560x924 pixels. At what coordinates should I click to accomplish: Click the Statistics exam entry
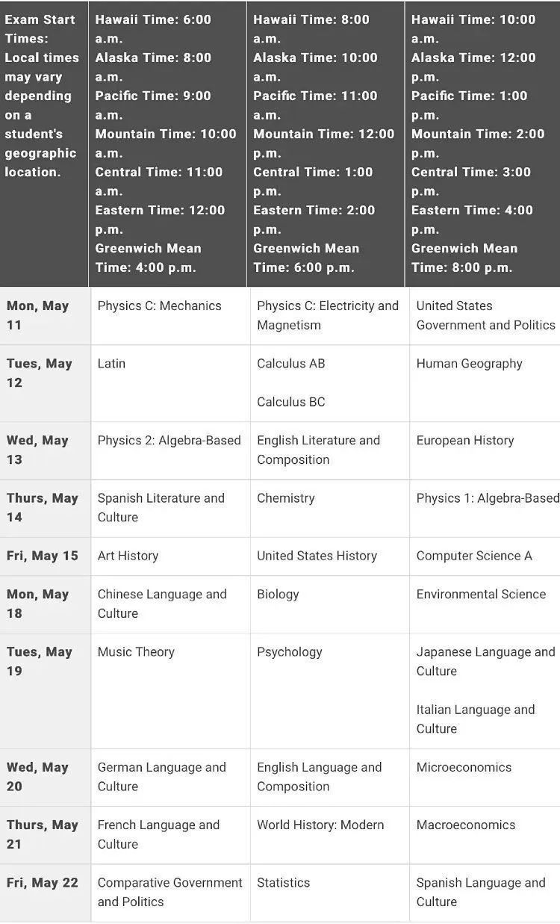(283, 883)
